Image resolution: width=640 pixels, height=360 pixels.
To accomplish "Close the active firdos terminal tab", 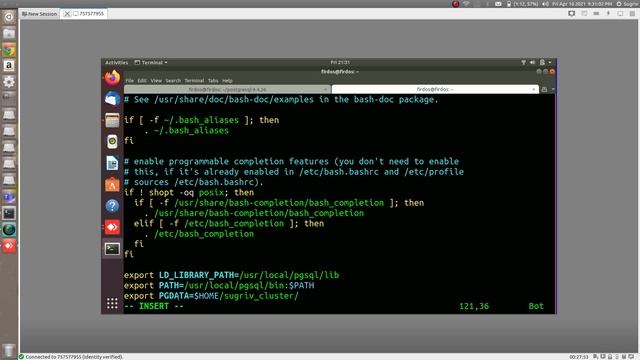I will click(x=533, y=89).
